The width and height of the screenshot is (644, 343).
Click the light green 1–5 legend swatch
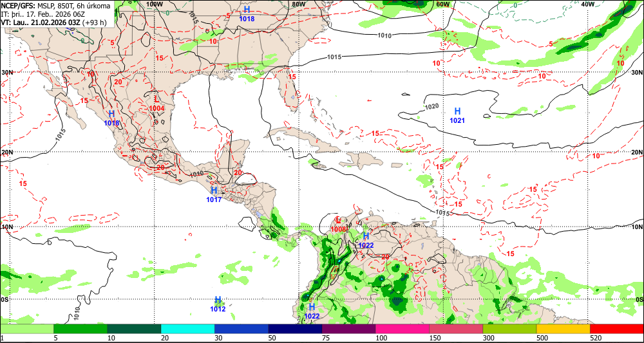[x=26, y=329]
